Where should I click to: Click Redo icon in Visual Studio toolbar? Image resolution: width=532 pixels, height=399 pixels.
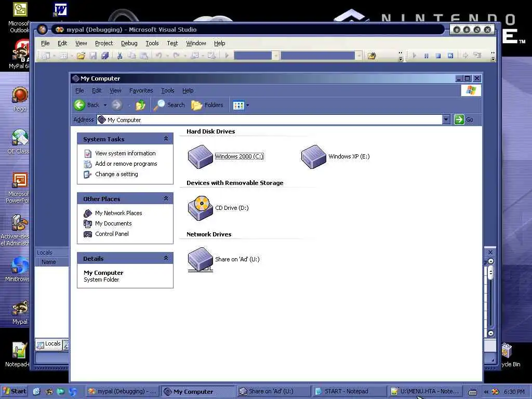pyautogui.click(x=176, y=56)
